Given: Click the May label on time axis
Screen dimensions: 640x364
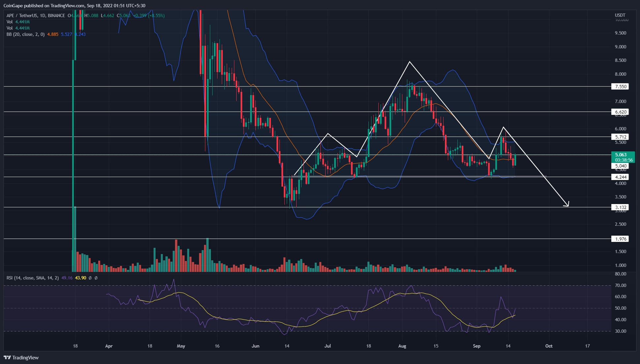Looking at the screenshot, I should pyautogui.click(x=181, y=346).
